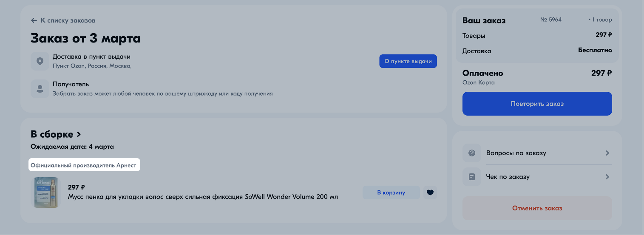
Task: Open the SoWell mousse product thumbnail
Action: [x=45, y=193]
